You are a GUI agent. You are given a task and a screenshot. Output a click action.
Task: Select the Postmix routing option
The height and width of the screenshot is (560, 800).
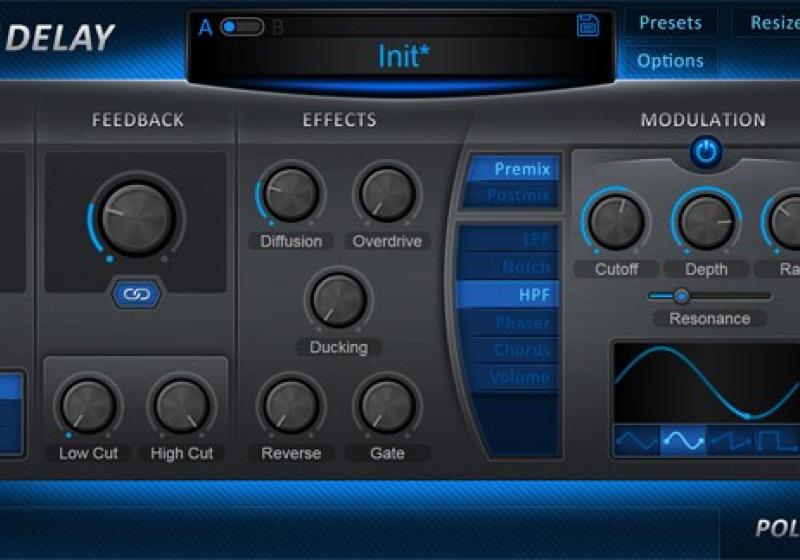[514, 195]
